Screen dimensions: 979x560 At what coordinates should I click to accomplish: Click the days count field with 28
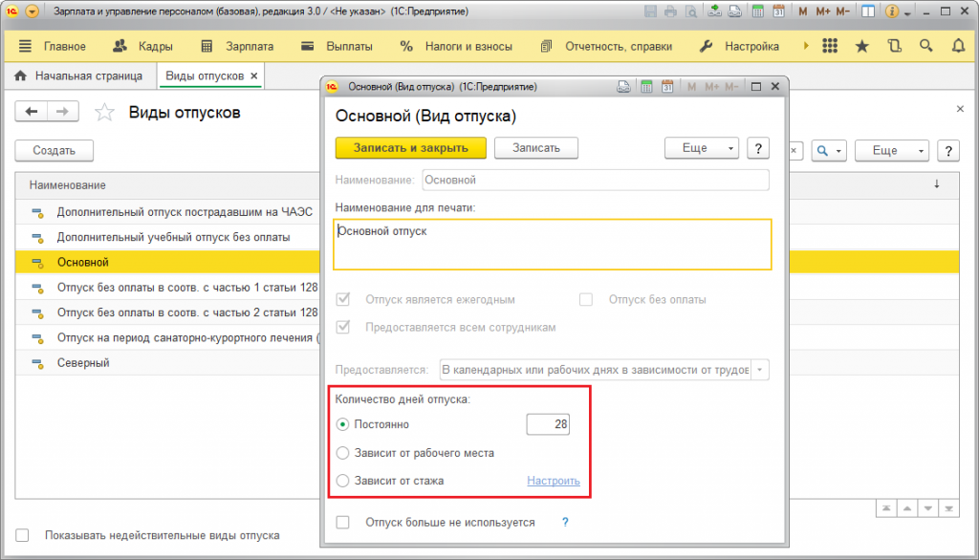coord(548,424)
